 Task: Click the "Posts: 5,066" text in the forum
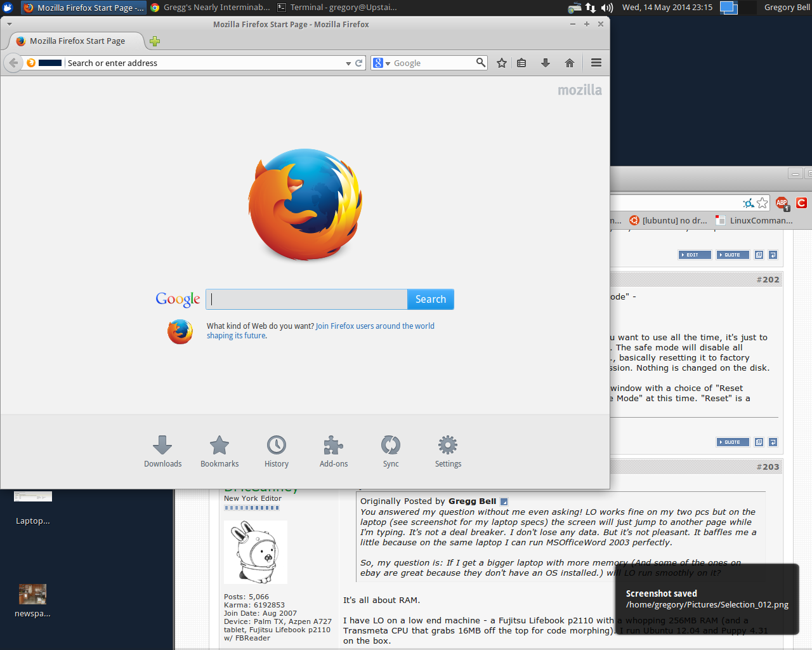[246, 597]
